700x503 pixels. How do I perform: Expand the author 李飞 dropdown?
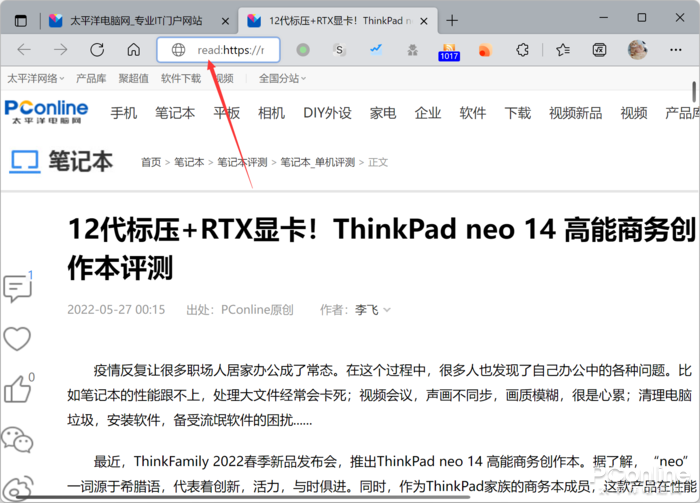pos(373,310)
